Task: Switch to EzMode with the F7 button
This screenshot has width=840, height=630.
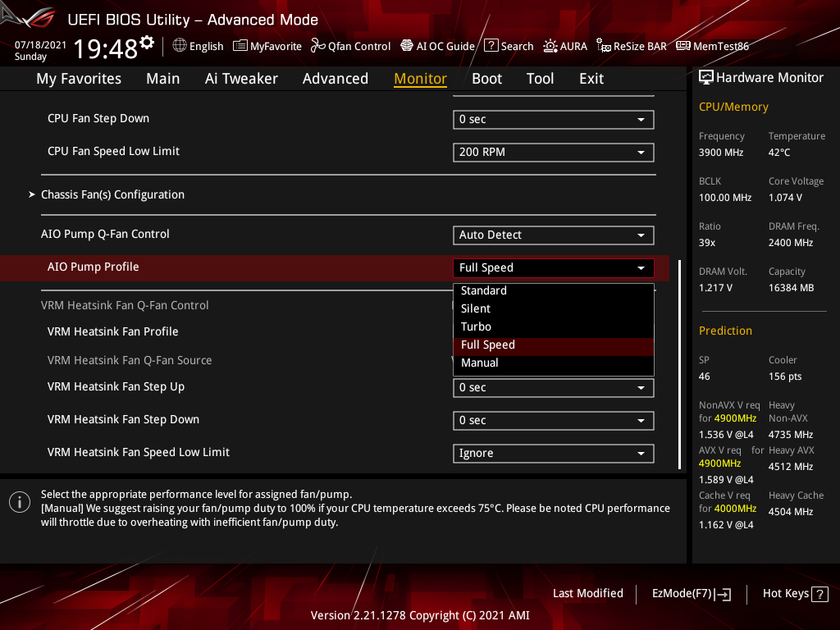Action: click(x=691, y=593)
